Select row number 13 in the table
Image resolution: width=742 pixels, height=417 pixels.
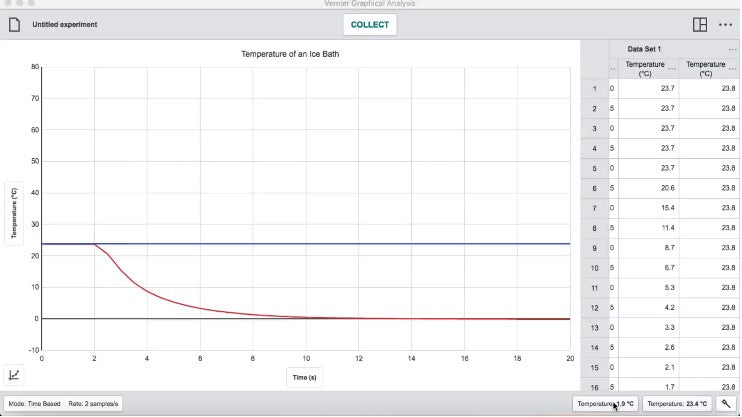(595, 328)
